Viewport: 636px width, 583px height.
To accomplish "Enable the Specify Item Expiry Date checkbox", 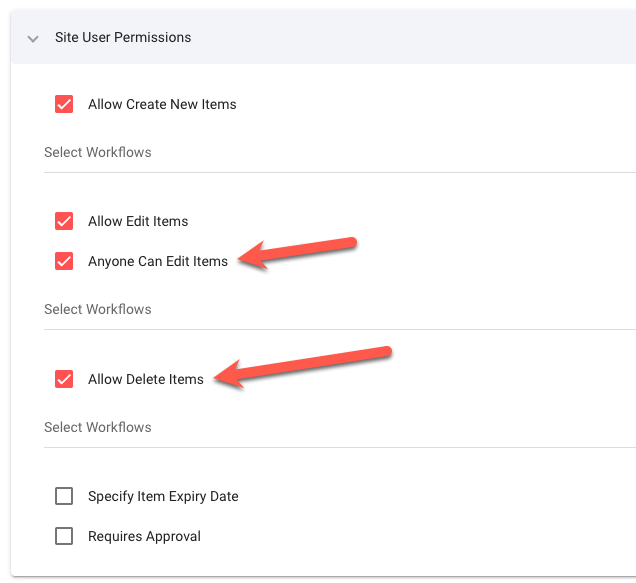I will pyautogui.click(x=64, y=496).
